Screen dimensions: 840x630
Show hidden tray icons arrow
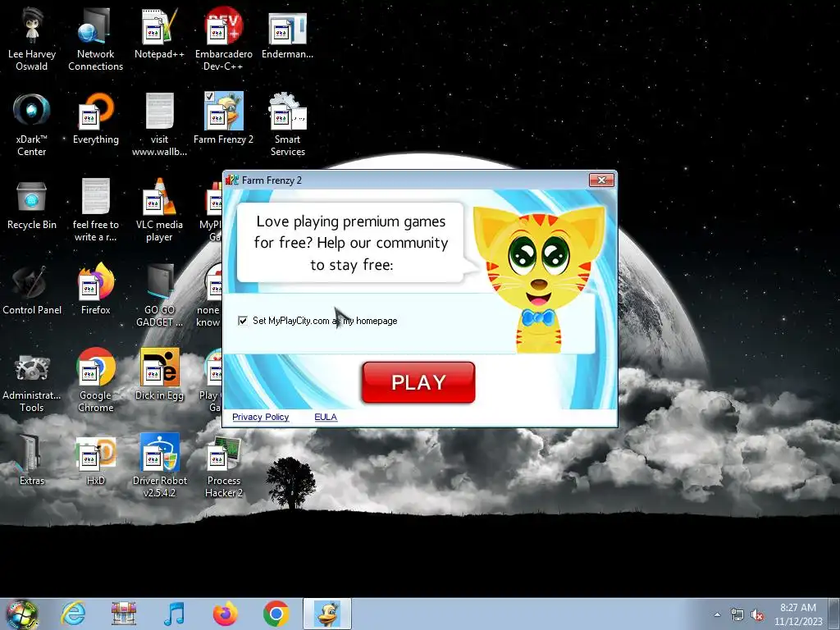717,614
